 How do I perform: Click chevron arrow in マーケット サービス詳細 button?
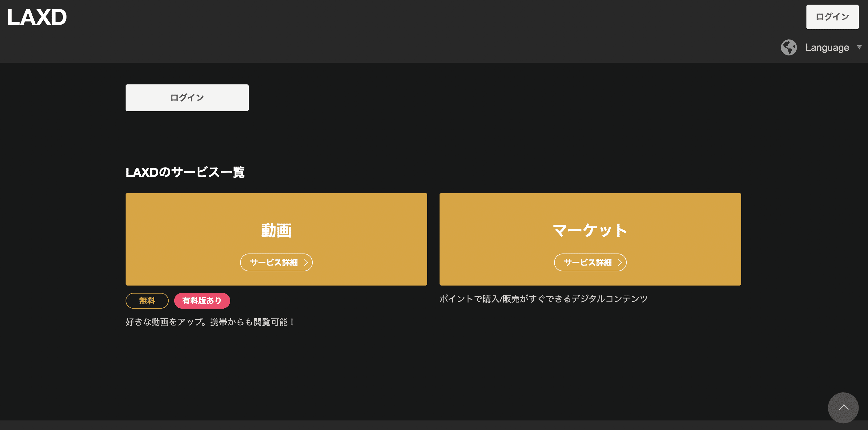(x=620, y=262)
